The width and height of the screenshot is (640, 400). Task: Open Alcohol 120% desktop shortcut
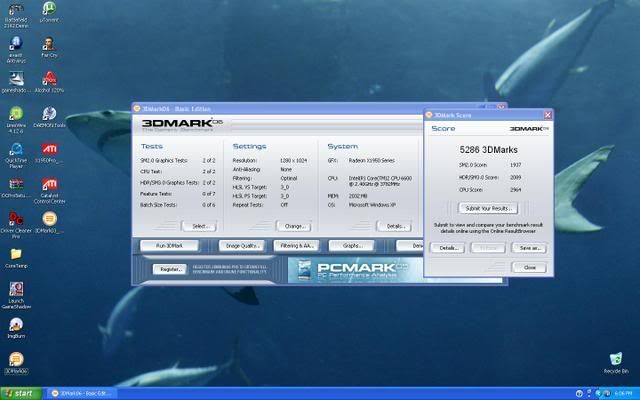coord(49,82)
